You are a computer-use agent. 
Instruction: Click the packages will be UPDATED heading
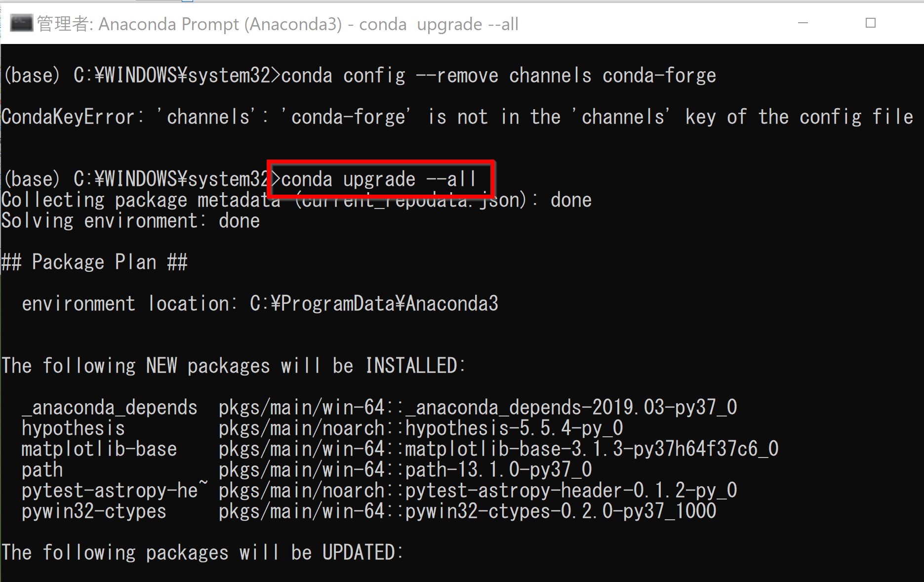[202, 553]
